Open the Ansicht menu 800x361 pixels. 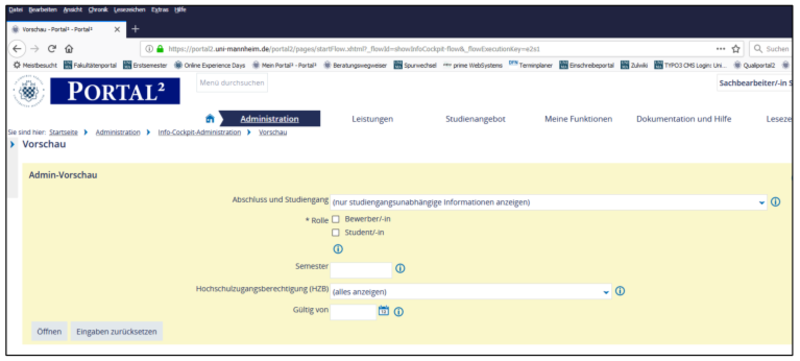tap(72, 10)
